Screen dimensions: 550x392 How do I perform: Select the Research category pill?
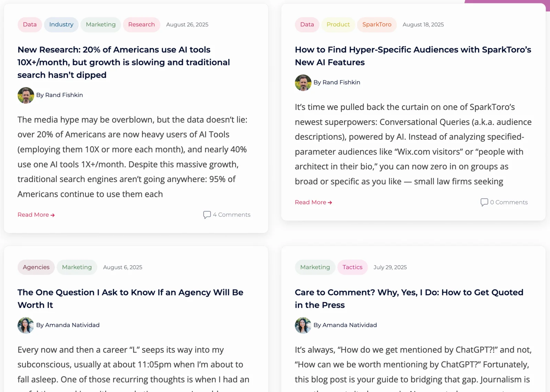click(142, 24)
